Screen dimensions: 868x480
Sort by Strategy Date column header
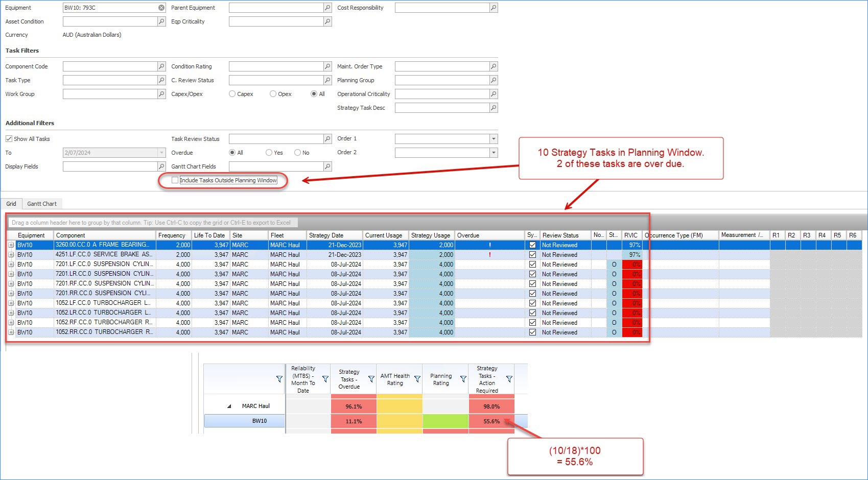tap(335, 235)
